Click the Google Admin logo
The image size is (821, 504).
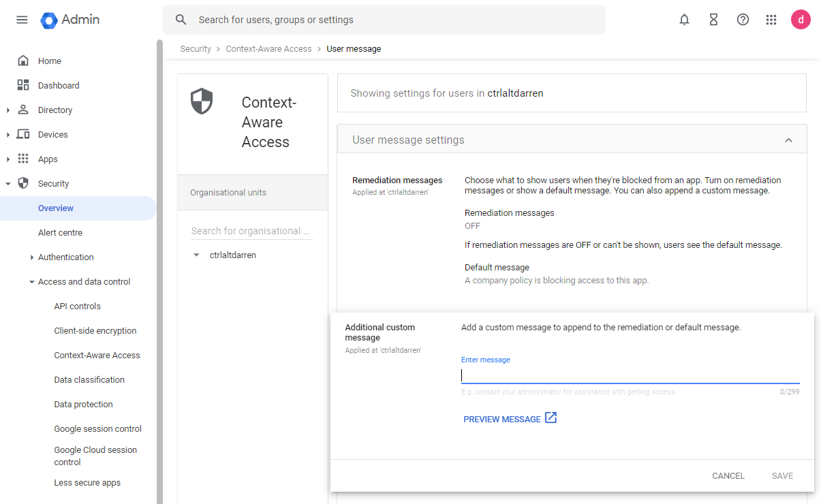(70, 20)
